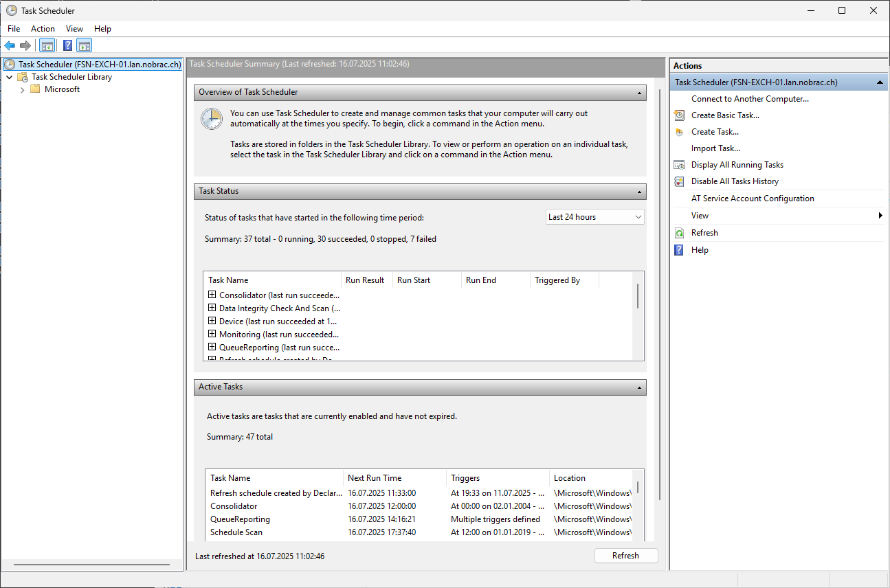Click the Task Scheduler title bar app icon

(12, 10)
